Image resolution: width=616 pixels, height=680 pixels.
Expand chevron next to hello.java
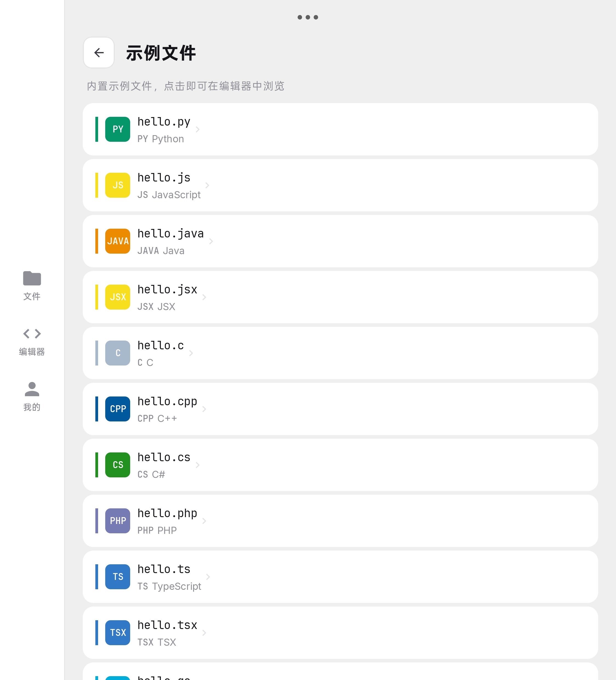[x=211, y=241]
